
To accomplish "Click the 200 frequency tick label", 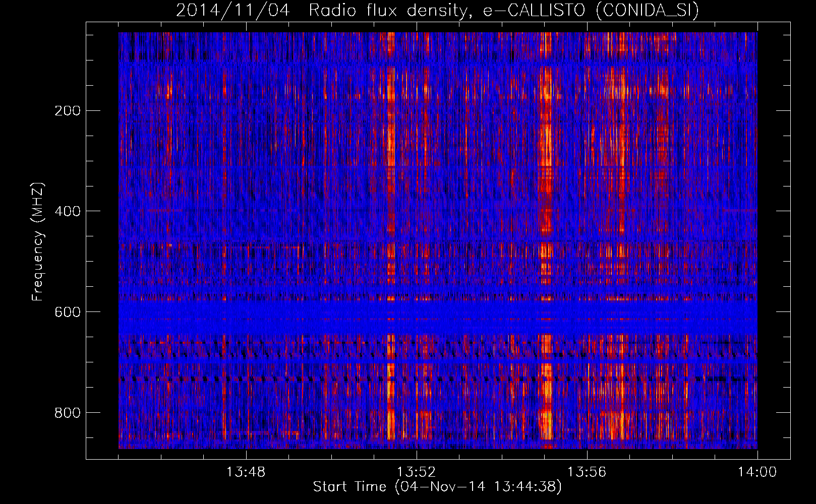I will [68, 111].
